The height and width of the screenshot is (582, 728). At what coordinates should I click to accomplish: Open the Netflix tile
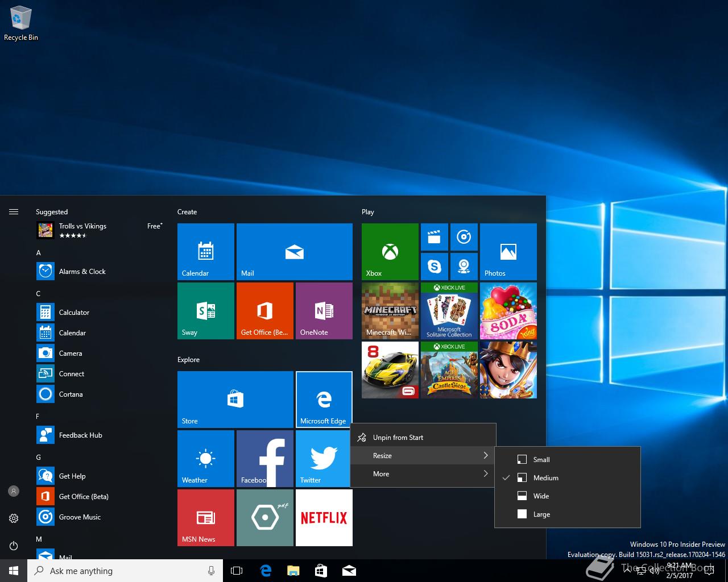point(324,518)
